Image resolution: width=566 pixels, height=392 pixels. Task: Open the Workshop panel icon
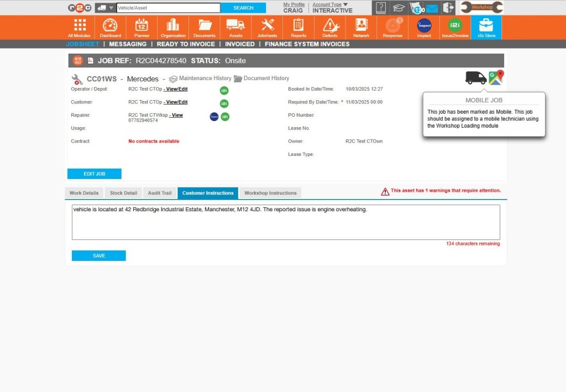480,7
